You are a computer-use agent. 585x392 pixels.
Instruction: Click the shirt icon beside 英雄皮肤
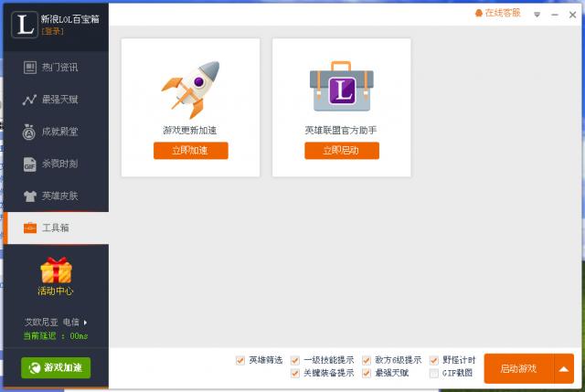(x=29, y=196)
